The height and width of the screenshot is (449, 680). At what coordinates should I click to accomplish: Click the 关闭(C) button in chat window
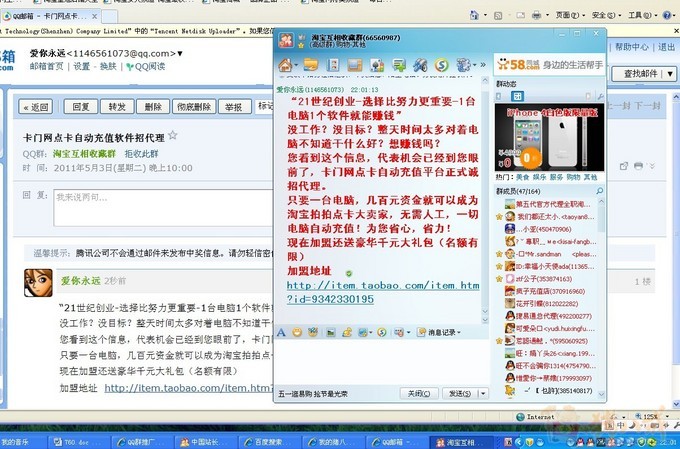point(418,393)
